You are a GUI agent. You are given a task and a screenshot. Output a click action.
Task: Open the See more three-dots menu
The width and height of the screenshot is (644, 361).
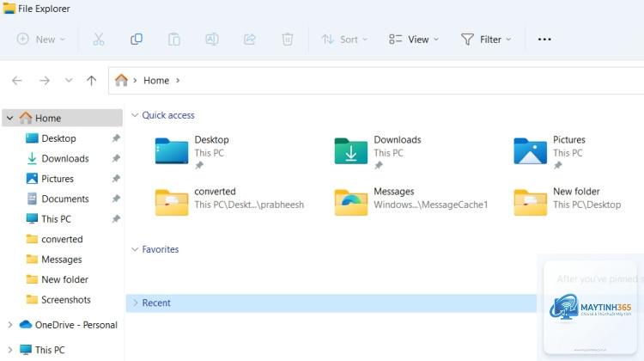click(x=544, y=40)
